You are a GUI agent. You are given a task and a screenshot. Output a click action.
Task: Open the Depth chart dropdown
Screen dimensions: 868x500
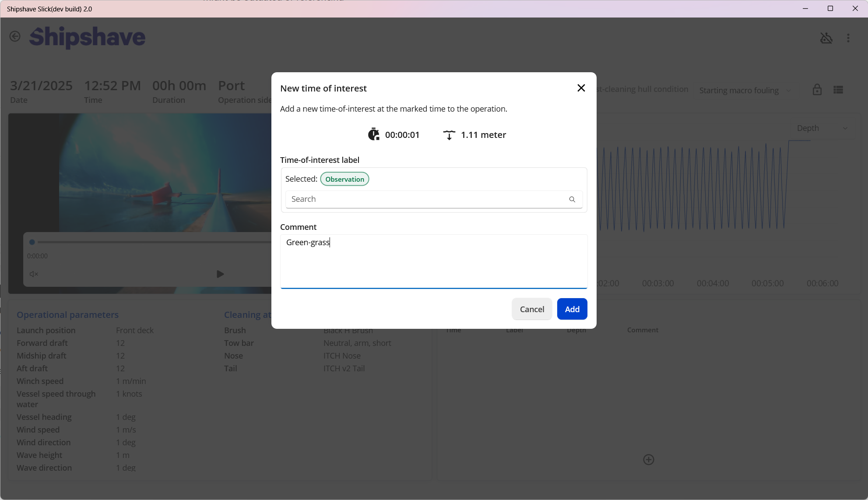click(x=822, y=128)
